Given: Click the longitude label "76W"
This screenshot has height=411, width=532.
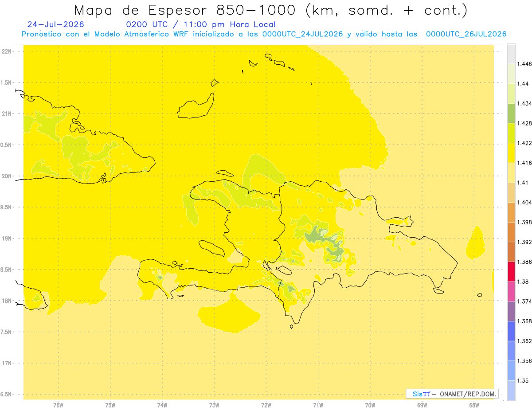Looking at the screenshot, I should [58, 405].
